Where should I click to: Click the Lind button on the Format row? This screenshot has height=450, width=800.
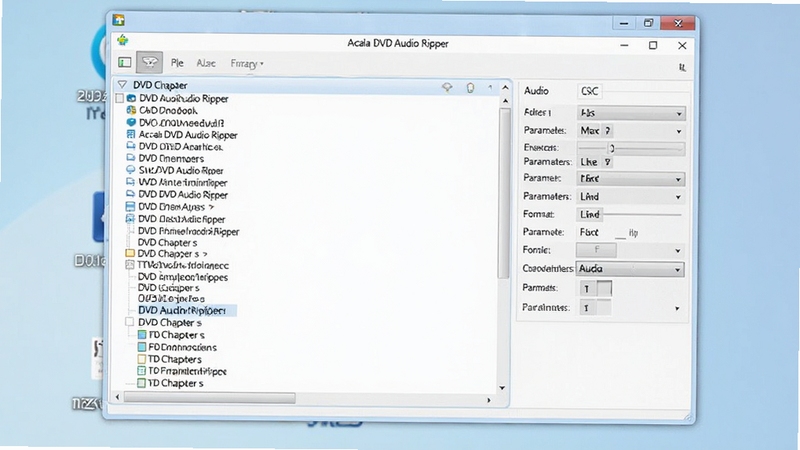590,215
